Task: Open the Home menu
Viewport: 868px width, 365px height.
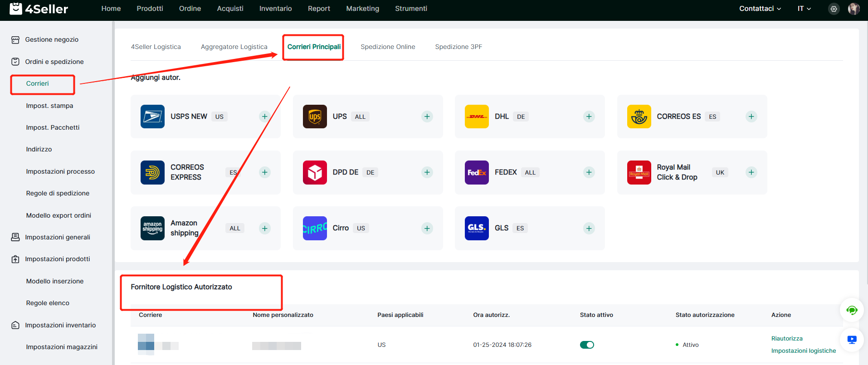Action: tap(111, 9)
